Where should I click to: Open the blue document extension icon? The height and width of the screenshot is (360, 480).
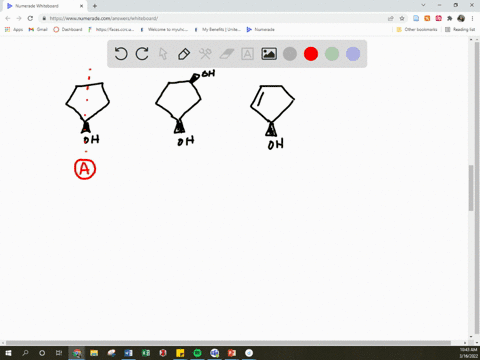pyautogui.click(x=416, y=18)
